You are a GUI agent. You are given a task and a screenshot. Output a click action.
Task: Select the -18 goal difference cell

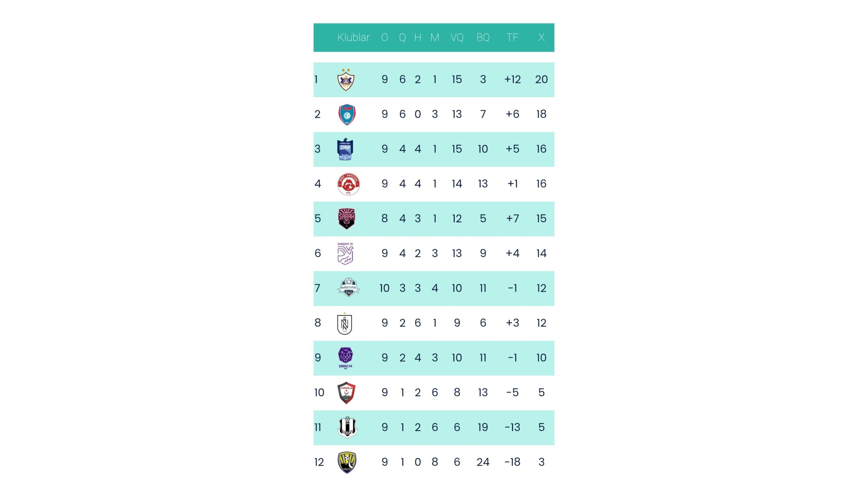tap(512, 462)
